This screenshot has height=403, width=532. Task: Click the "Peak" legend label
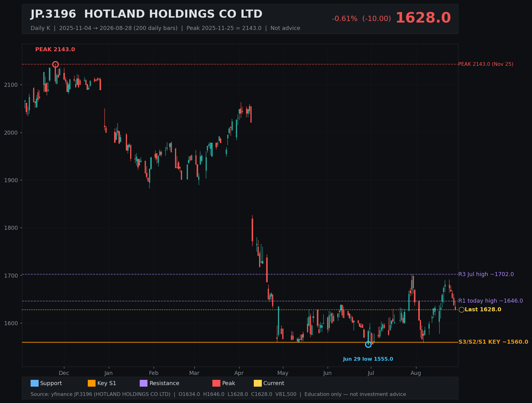pyautogui.click(x=229, y=383)
